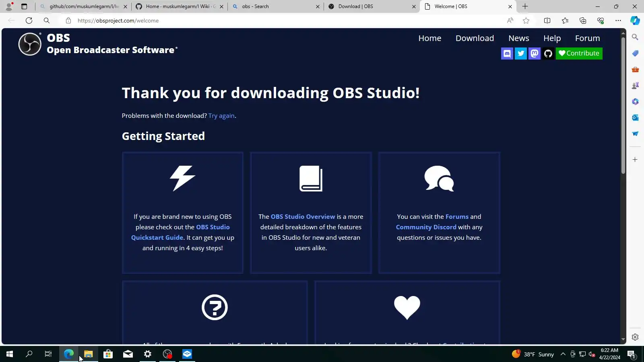Click the scrollbar down arrow
644x362 pixels.
tap(623, 340)
